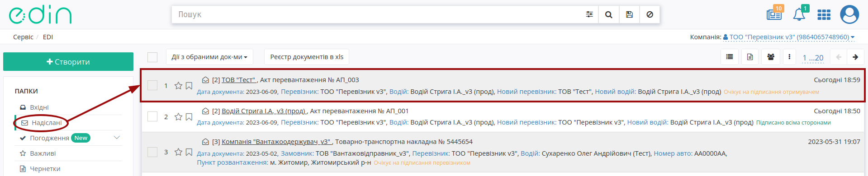The image size is (868, 176).
Task: Switch to list view icon
Action: pos(729,57)
